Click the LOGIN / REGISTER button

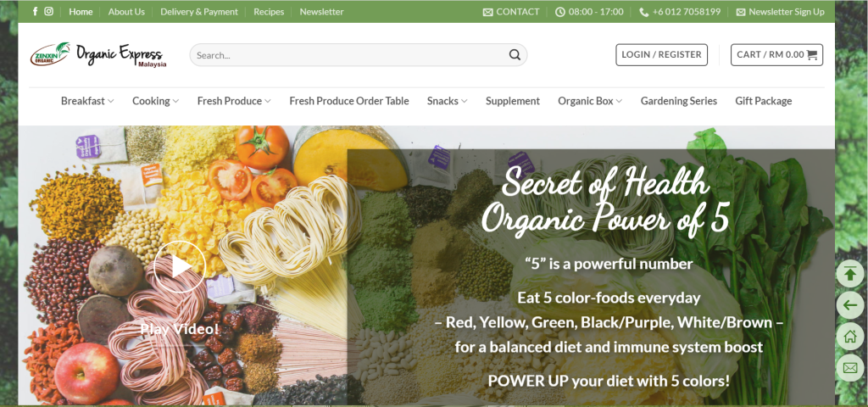(661, 55)
